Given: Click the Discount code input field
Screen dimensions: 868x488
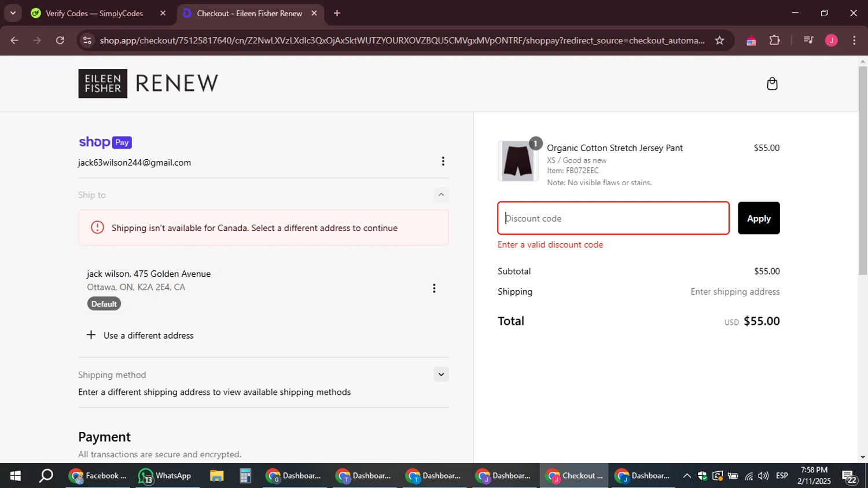Looking at the screenshot, I should point(613,218).
